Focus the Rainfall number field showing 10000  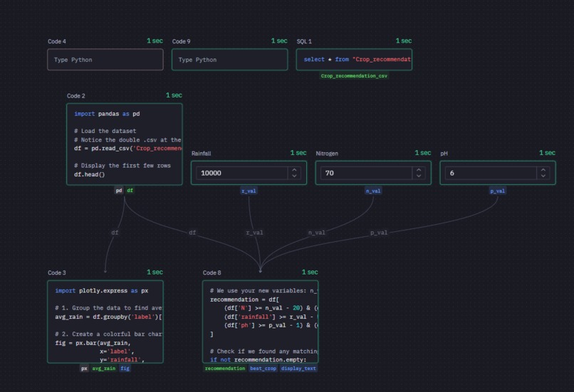pos(242,173)
